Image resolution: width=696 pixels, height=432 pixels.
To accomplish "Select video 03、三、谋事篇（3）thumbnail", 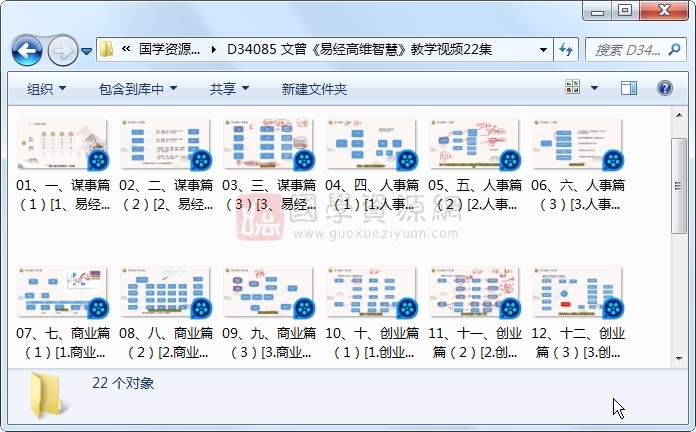I will pos(268,144).
